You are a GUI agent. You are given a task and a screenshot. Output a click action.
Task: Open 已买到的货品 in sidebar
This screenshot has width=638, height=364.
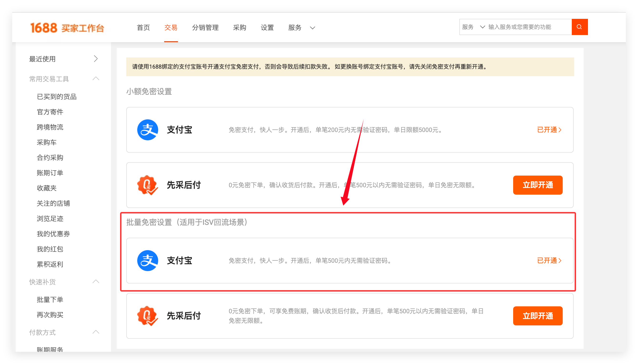click(x=57, y=97)
